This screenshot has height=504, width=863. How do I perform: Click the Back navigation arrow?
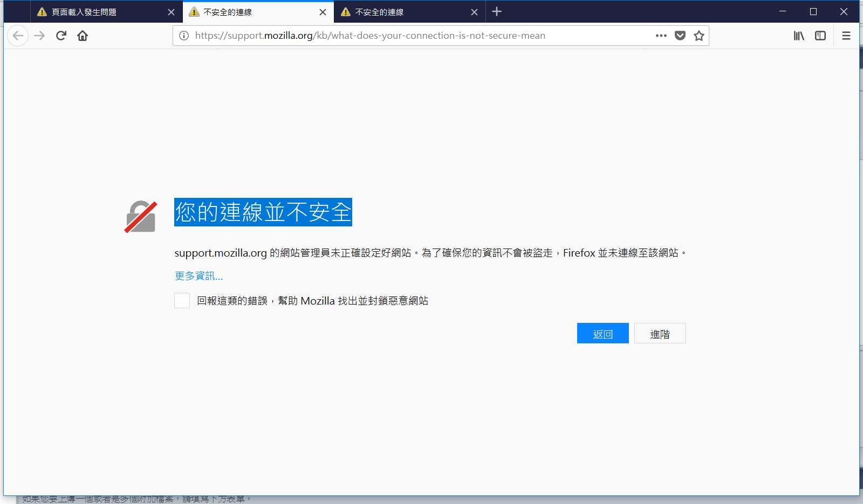pos(18,36)
